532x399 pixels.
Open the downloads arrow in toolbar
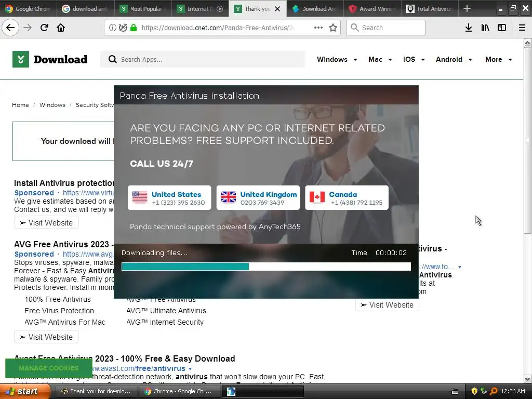click(x=469, y=28)
